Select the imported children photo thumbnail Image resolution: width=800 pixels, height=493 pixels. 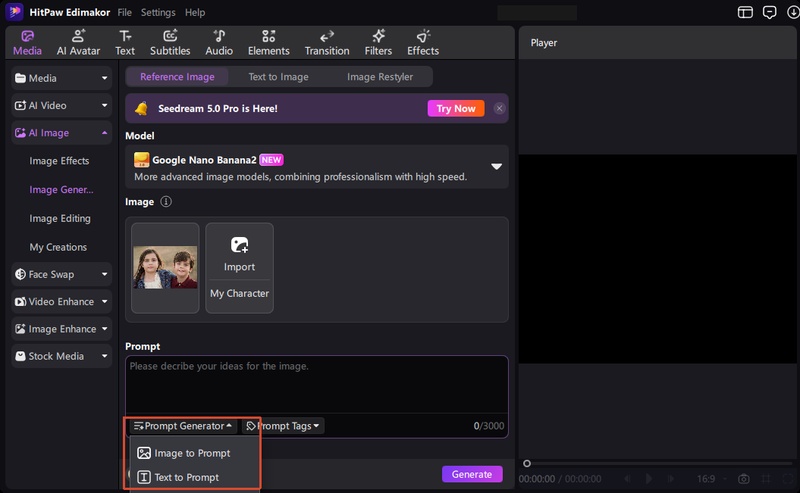[x=165, y=267]
